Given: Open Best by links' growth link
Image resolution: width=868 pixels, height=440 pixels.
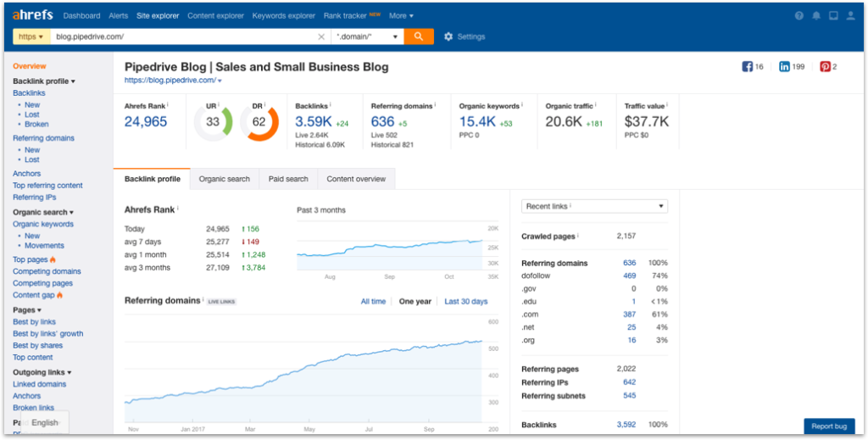Looking at the screenshot, I should click(48, 333).
